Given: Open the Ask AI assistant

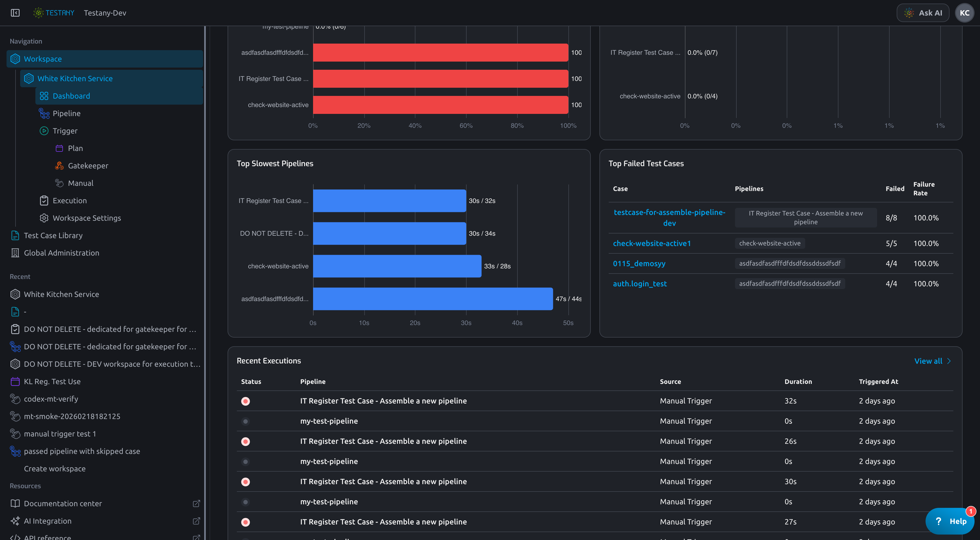Looking at the screenshot, I should [x=923, y=13].
